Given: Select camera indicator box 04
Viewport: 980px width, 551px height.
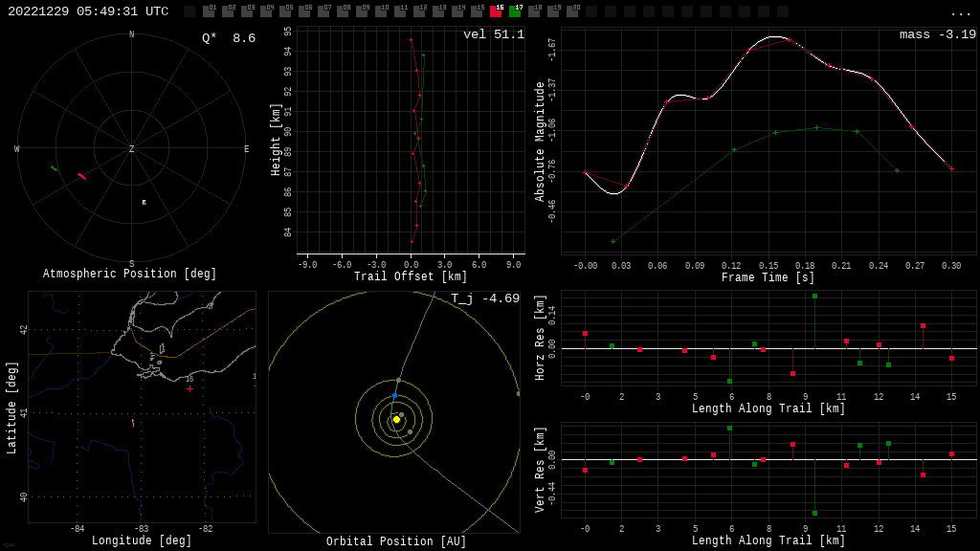Looking at the screenshot, I should [266, 11].
